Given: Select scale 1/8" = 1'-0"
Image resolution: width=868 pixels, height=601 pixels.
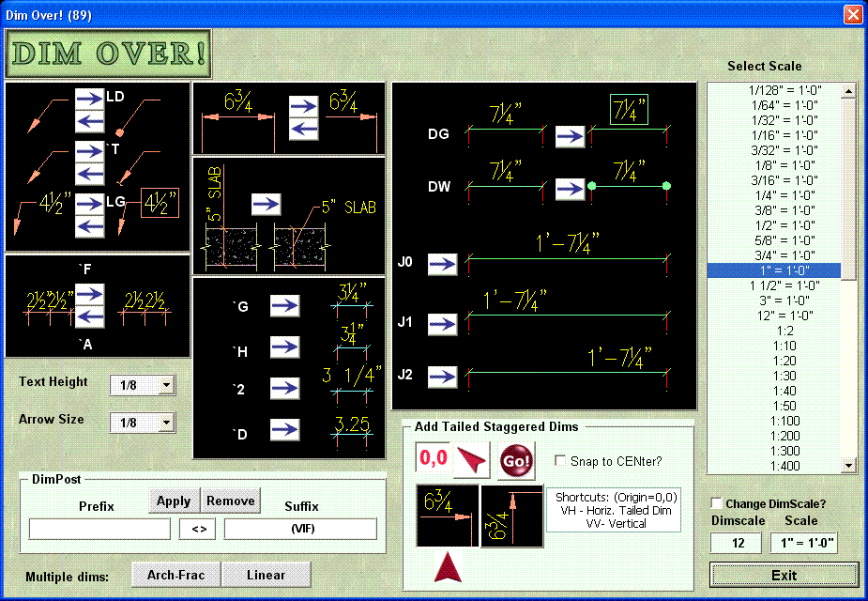Looking at the screenshot, I should coord(774,165).
